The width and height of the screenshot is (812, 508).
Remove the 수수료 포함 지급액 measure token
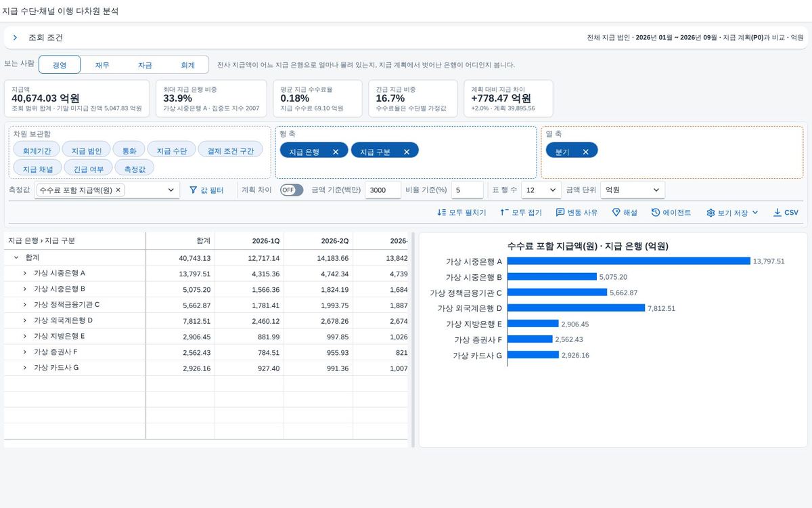(118, 190)
